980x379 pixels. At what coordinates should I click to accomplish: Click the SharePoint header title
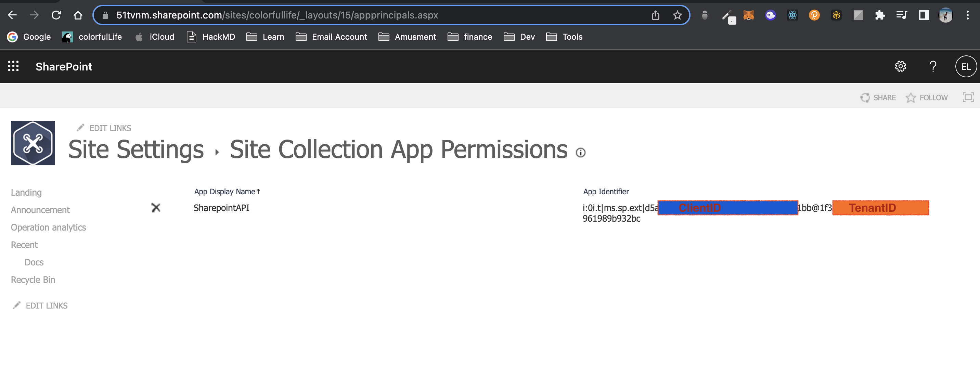(x=64, y=66)
